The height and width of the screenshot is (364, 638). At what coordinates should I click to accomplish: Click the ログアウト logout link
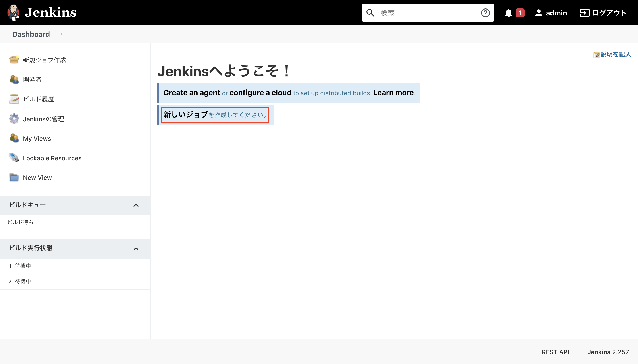609,13
